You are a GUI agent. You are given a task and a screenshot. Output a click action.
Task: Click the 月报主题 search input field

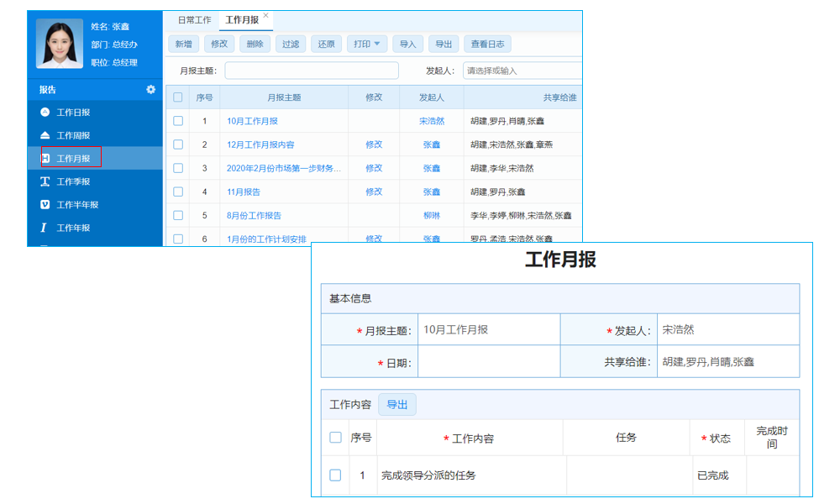coord(312,70)
